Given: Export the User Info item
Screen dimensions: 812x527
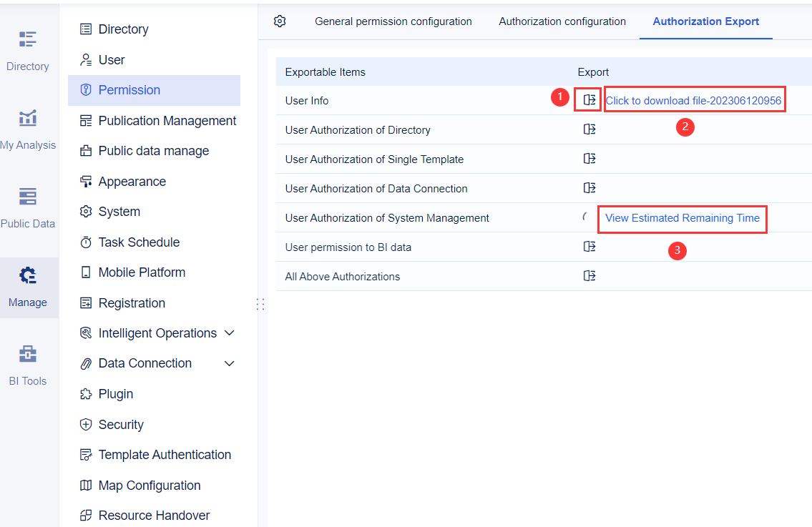Looking at the screenshot, I should tap(587, 99).
